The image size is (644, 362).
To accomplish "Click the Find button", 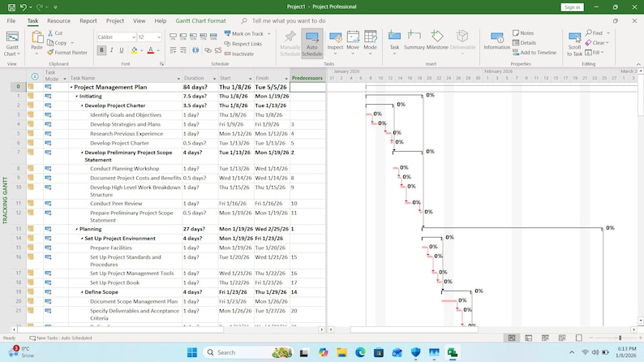I will click(x=595, y=32).
